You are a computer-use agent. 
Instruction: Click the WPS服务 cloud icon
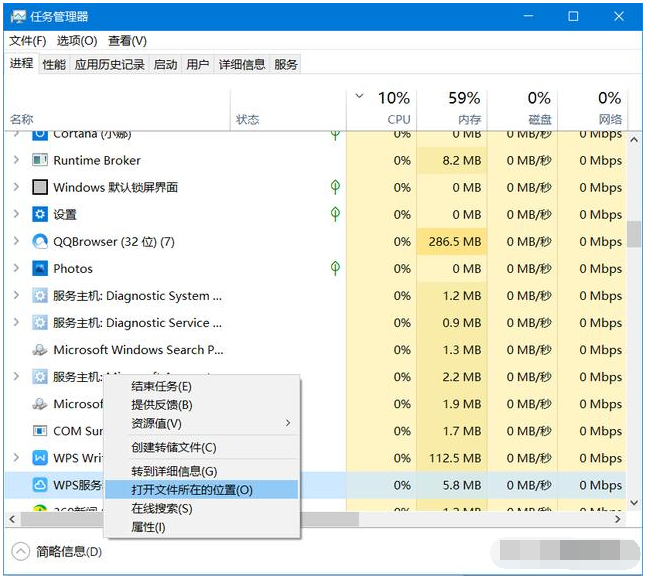[40, 485]
